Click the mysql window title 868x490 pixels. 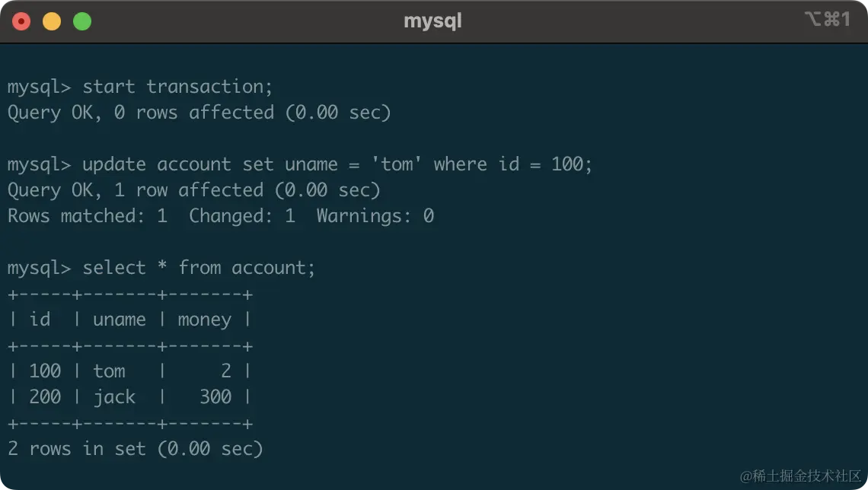(432, 21)
